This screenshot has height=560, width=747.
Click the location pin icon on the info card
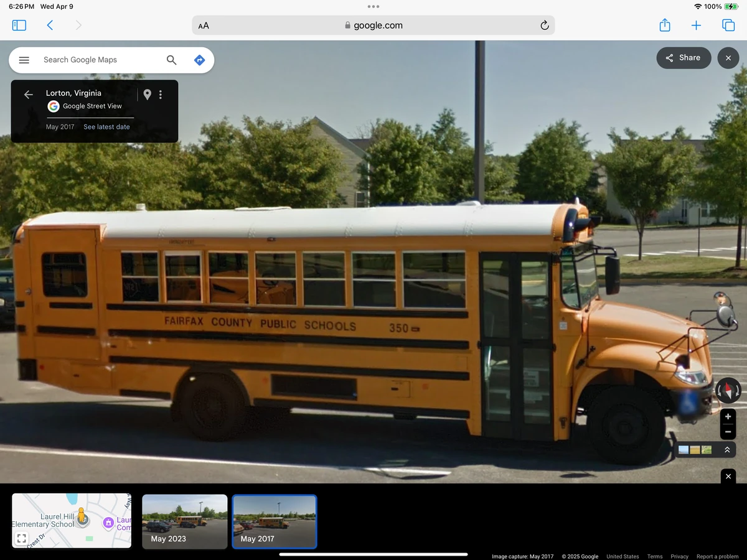pyautogui.click(x=147, y=95)
